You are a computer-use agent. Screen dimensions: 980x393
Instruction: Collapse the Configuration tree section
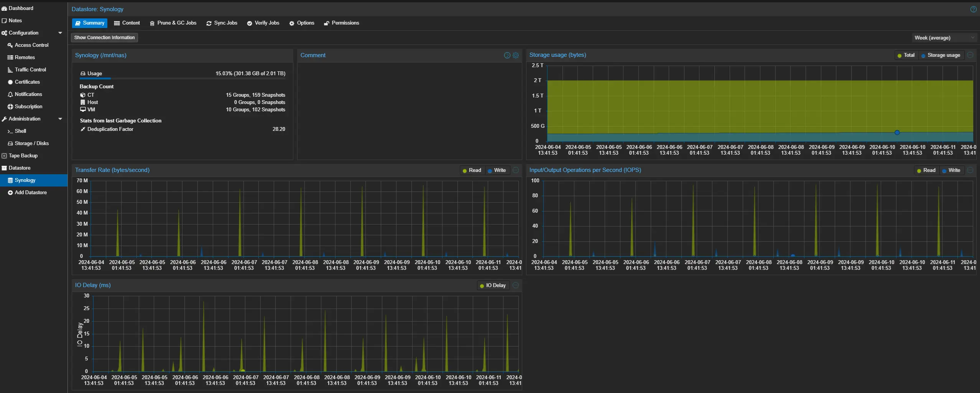60,33
